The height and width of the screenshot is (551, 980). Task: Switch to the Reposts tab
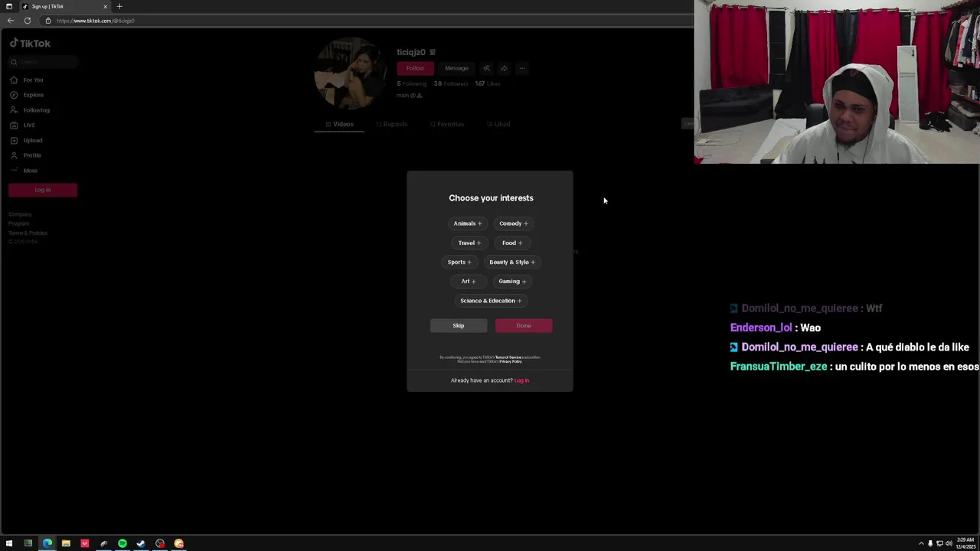tap(391, 124)
